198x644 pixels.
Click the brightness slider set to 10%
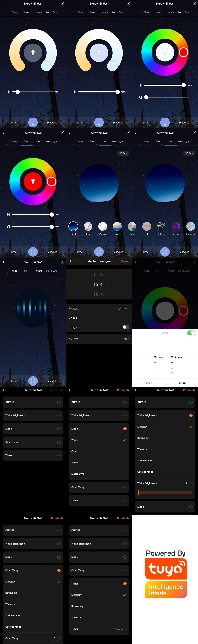point(18,92)
